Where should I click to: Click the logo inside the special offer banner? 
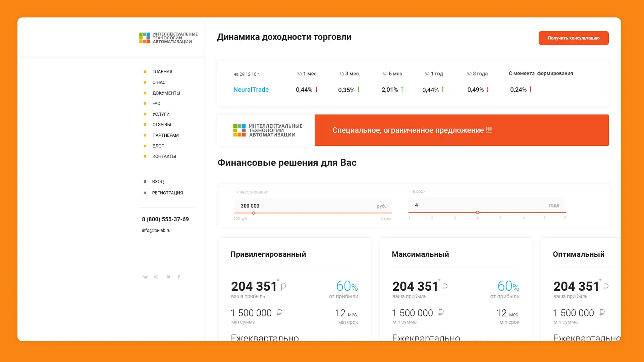[267, 130]
